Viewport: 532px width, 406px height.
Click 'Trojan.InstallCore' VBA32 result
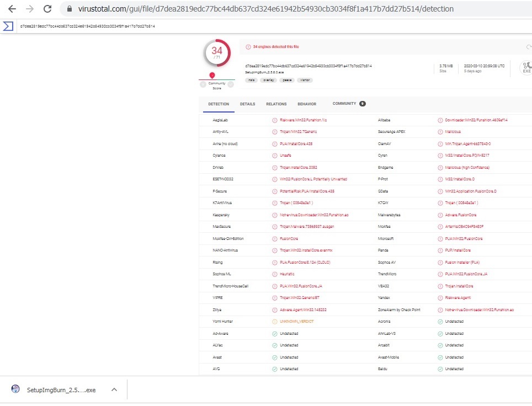tap(459, 286)
